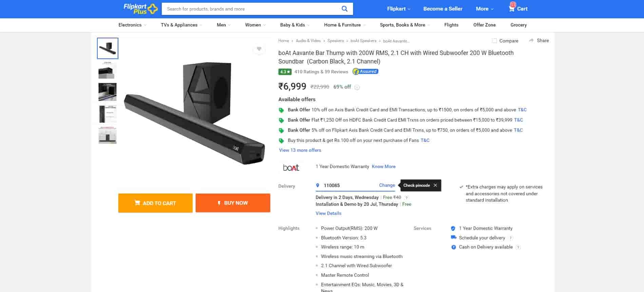Click the Flipkart Plus logo

point(140,9)
